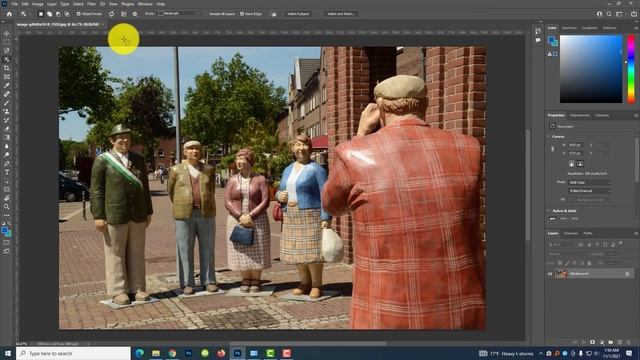Click the rainbow hue slider
640x360 pixels.
(x=631, y=69)
